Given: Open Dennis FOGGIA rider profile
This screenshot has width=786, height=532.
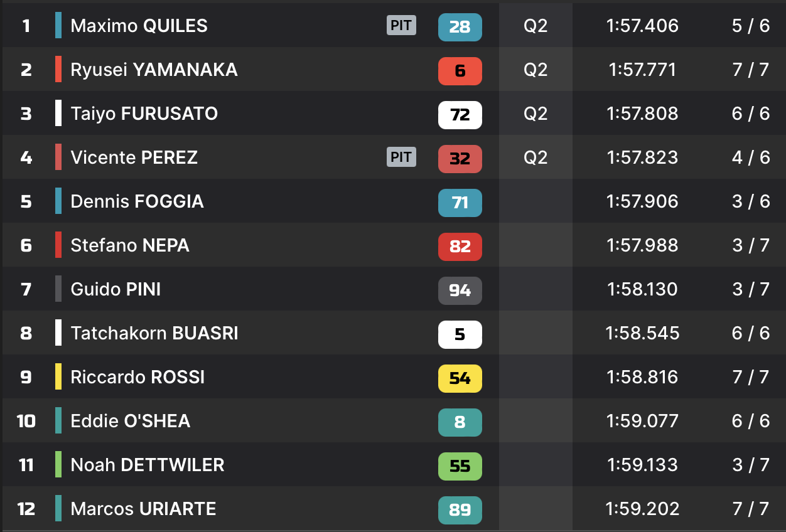Looking at the screenshot, I should pos(137,201).
